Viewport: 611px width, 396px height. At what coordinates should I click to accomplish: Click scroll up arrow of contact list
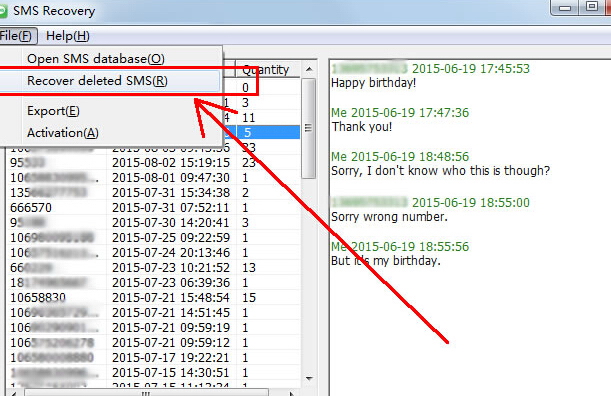(x=309, y=69)
